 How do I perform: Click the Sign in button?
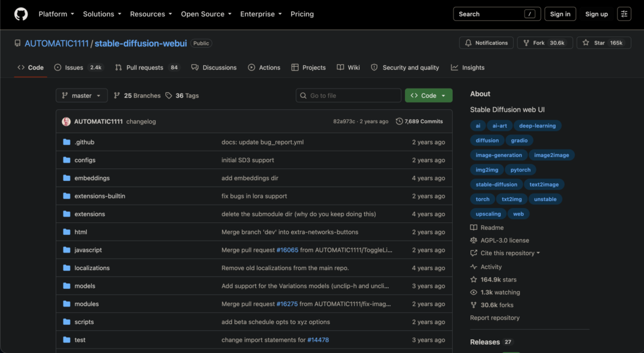pyautogui.click(x=560, y=14)
